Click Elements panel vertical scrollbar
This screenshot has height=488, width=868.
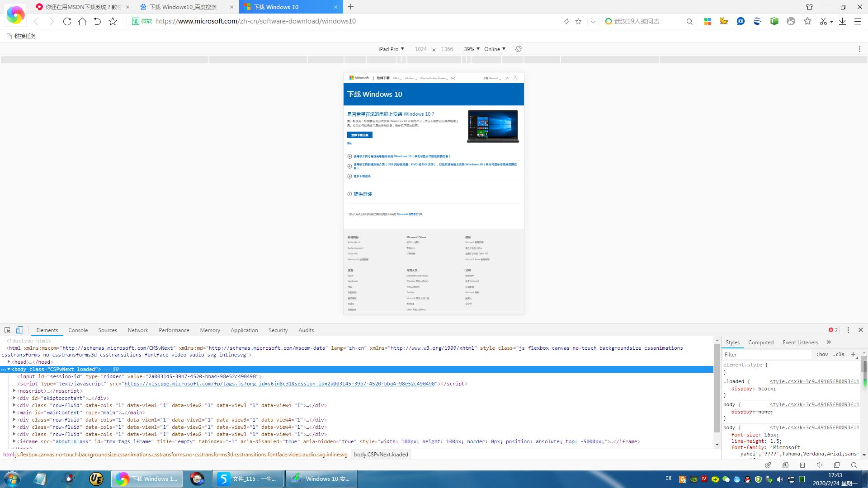click(x=717, y=388)
